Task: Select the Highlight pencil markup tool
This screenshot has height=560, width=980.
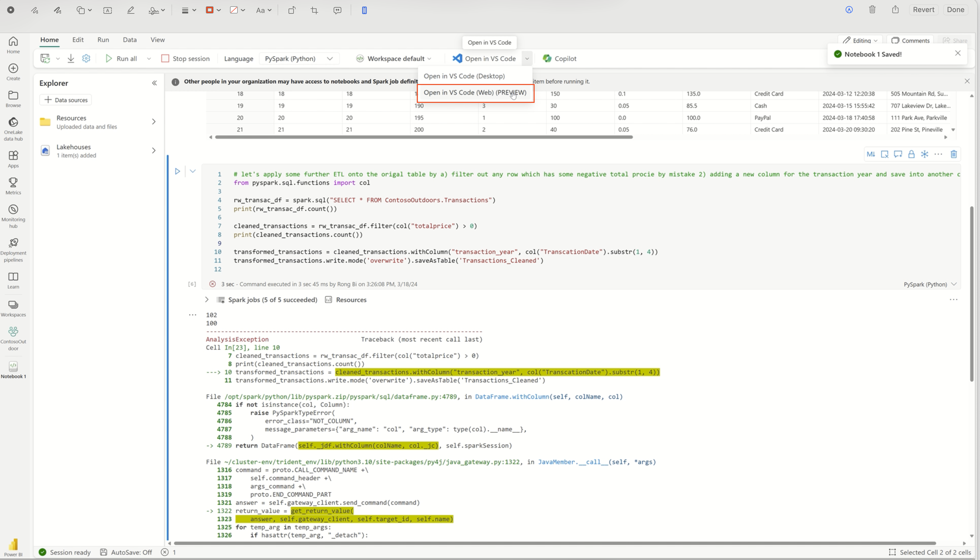Action: [131, 10]
